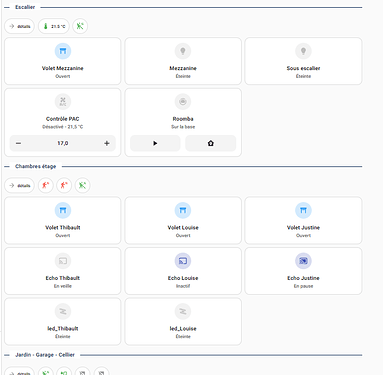
Task: Send Roomba home to its base
Action: pos(211,143)
